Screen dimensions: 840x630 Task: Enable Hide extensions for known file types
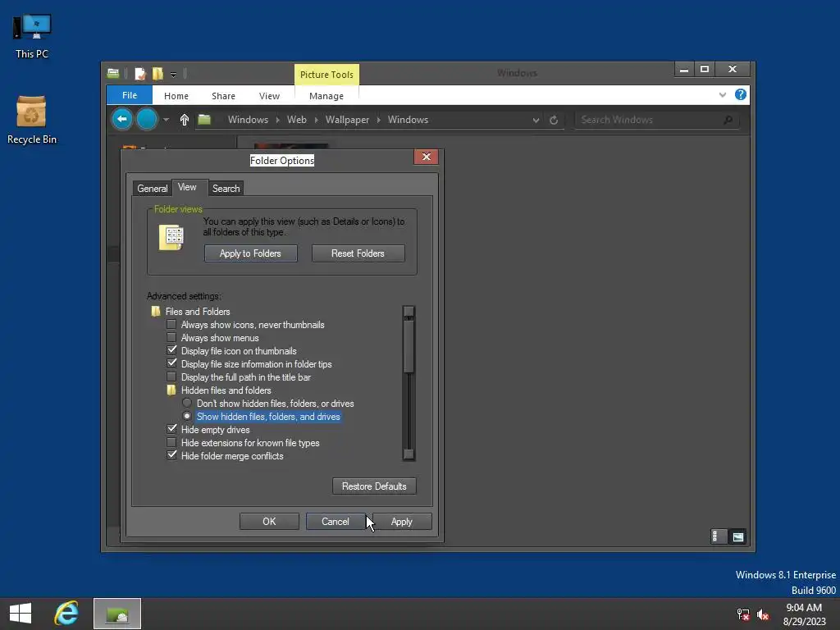171,442
